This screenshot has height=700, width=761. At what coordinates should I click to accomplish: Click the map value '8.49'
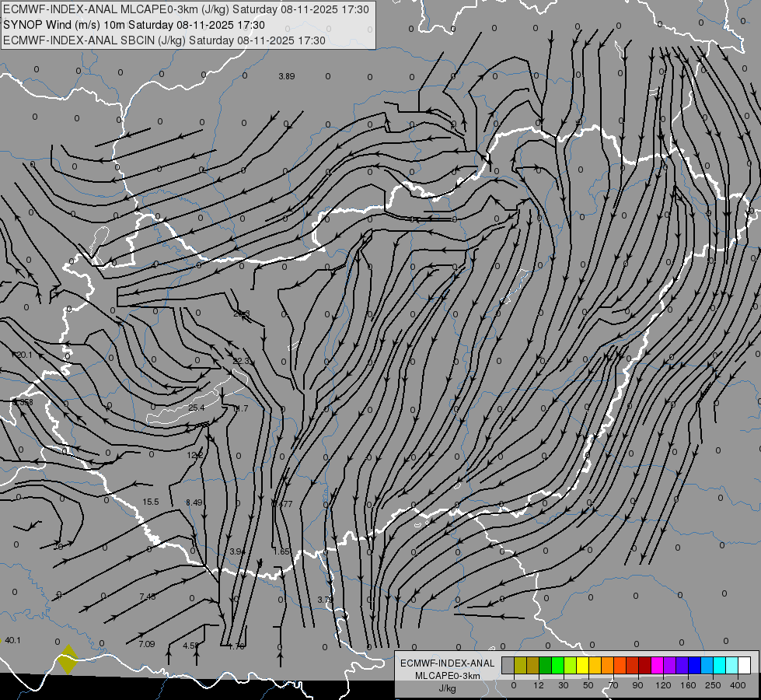tap(194, 502)
